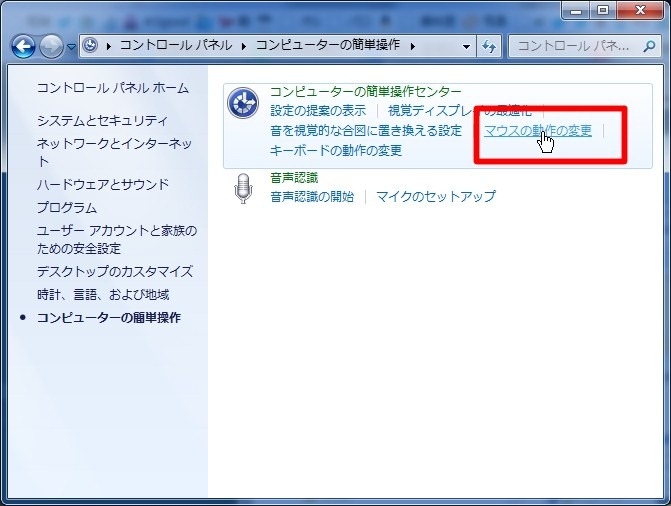Open マウスの動作の変更 link
Viewport: 671px width, 506px height.
click(537, 131)
